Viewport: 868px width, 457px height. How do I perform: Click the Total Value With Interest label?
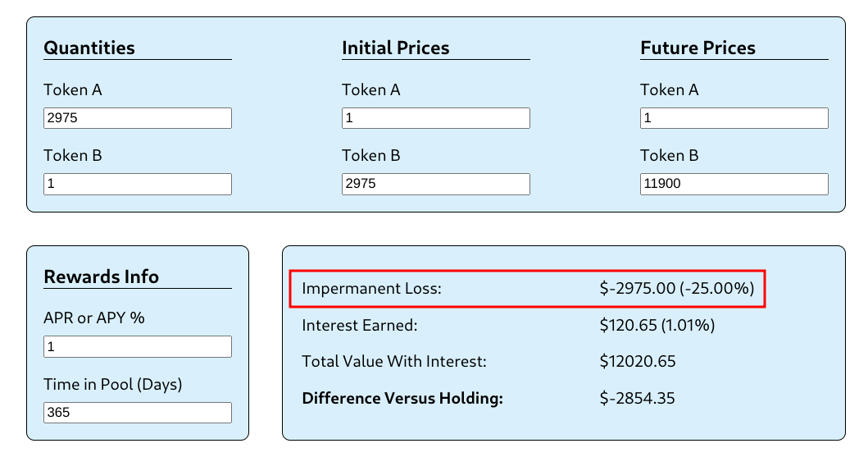tap(394, 362)
